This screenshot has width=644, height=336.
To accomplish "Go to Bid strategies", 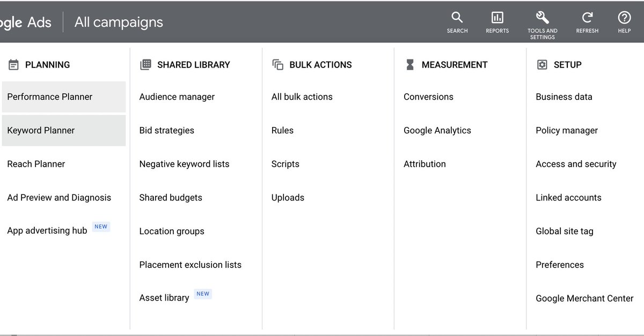I will click(166, 130).
